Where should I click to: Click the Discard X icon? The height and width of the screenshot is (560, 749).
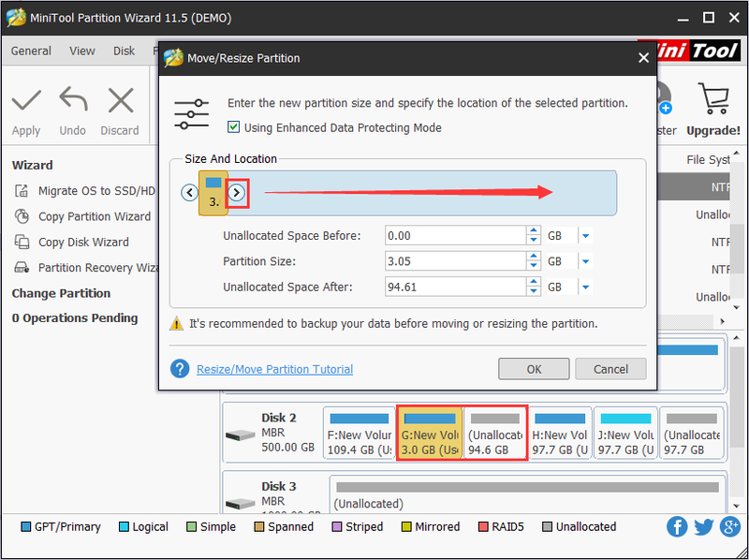pyautogui.click(x=121, y=101)
